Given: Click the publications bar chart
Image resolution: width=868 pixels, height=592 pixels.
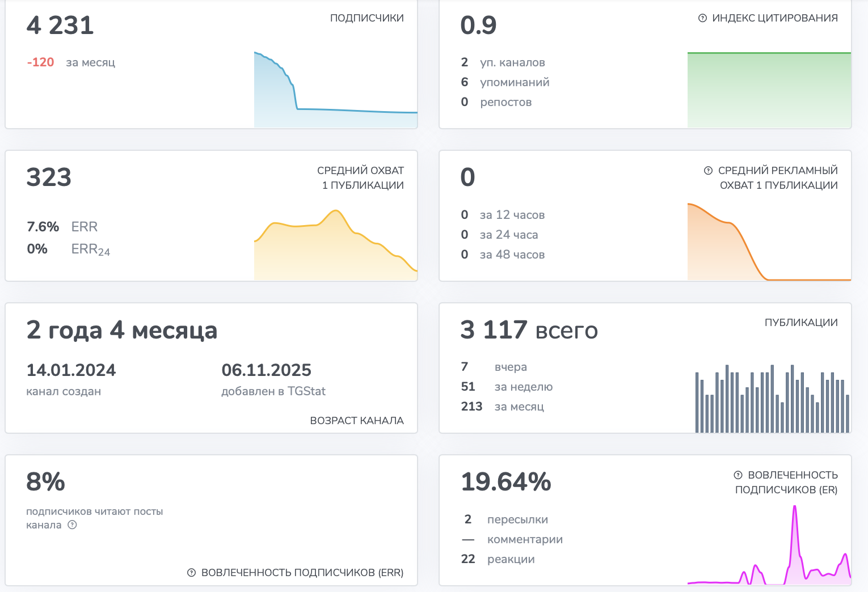Looking at the screenshot, I should [773, 399].
